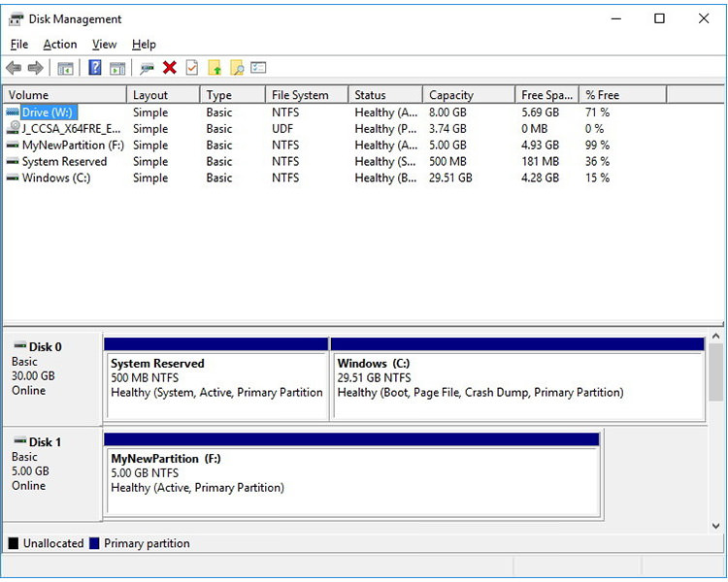Screen dimensions: 728x582
Task: Click the red X Delete toolbar icon
Action: (x=169, y=68)
